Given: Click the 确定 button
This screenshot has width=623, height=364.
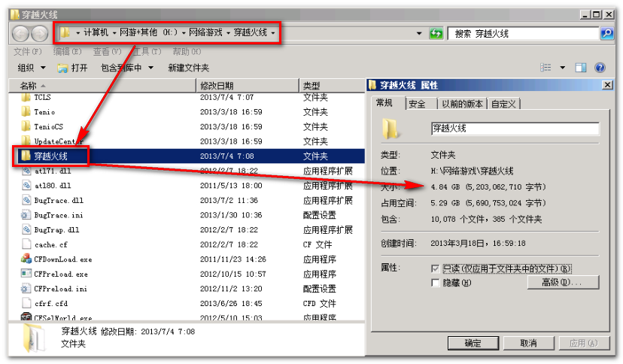Looking at the screenshot, I should [x=473, y=343].
